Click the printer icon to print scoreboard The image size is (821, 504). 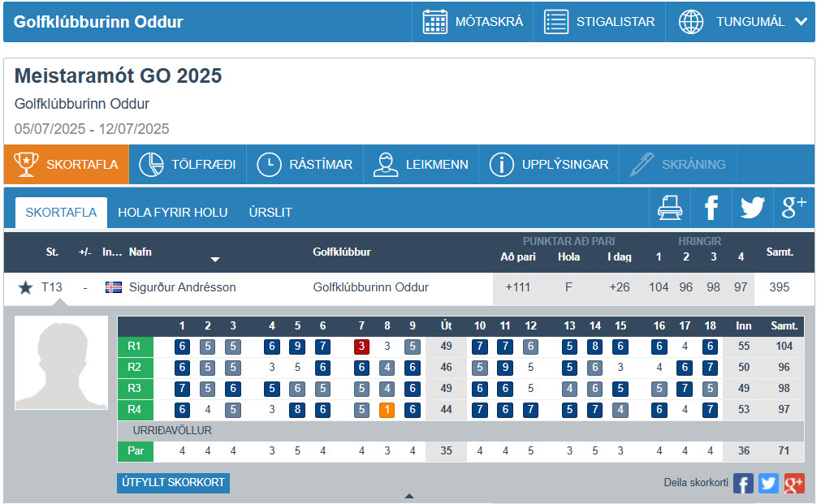pos(670,209)
